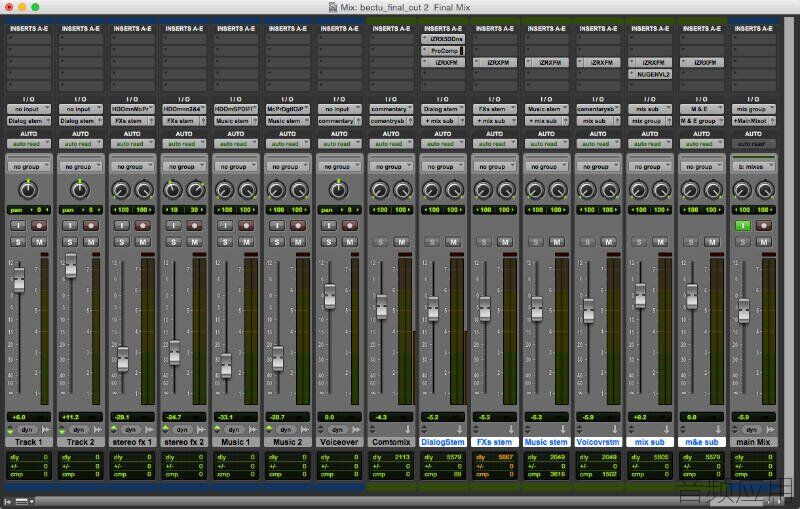Select the FXs stem track name
Screen dimensions: 800x509
point(495,442)
